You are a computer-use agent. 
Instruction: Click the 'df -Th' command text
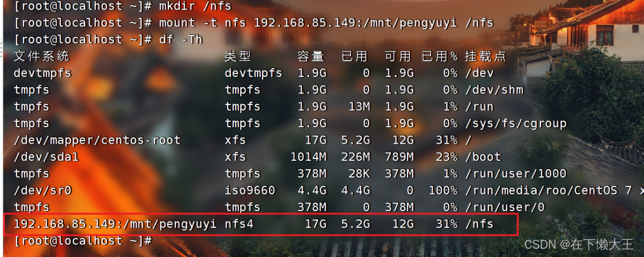click(x=181, y=39)
